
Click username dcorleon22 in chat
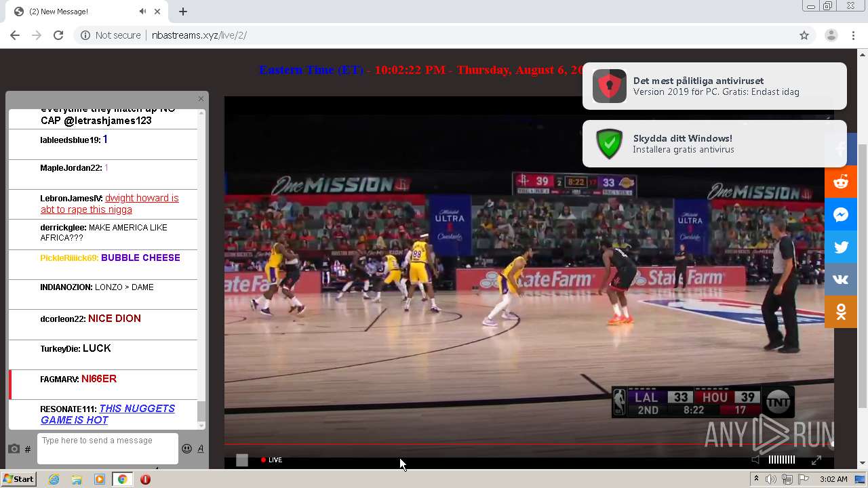[62, 319]
